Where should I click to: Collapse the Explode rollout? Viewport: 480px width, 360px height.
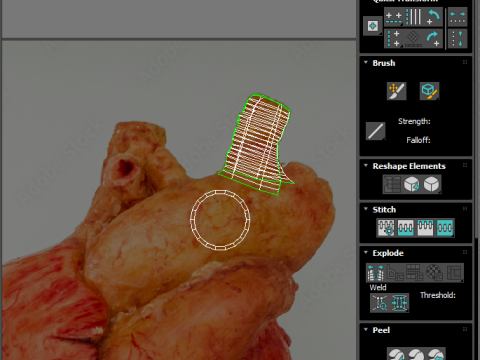coord(366,253)
